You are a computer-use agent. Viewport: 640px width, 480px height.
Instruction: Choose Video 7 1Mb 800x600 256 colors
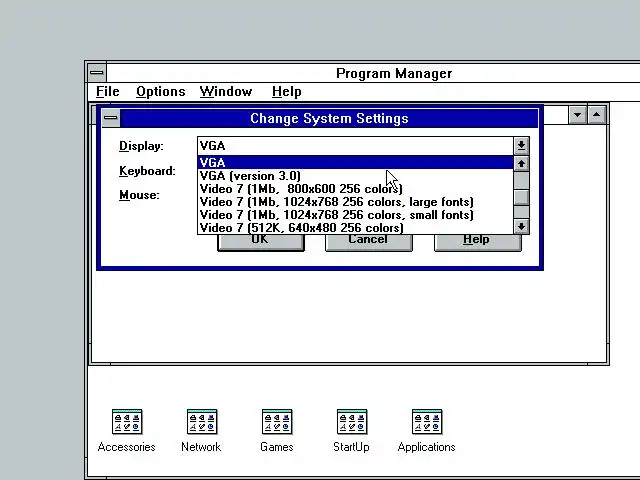point(355,189)
